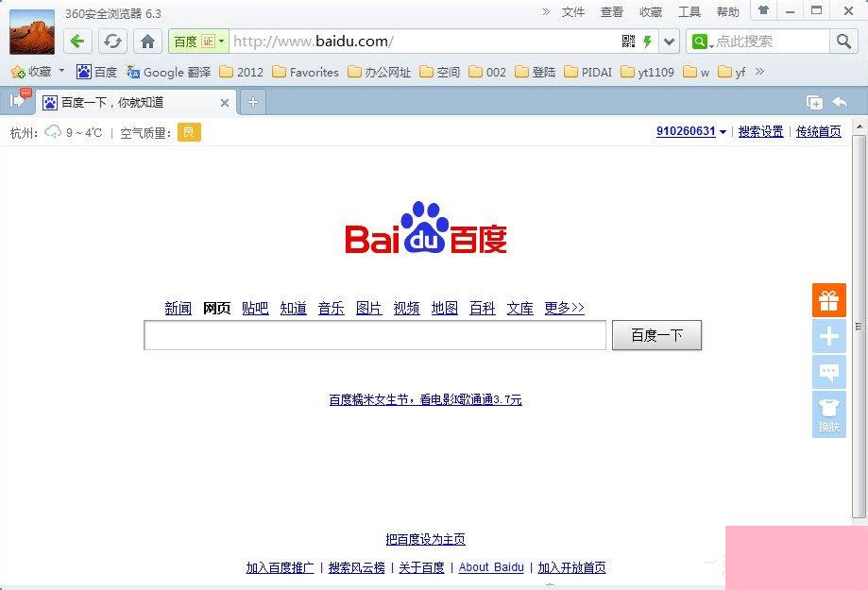868x590 pixels.
Task: Open the yt1109 bookmark folder
Action: coord(648,72)
